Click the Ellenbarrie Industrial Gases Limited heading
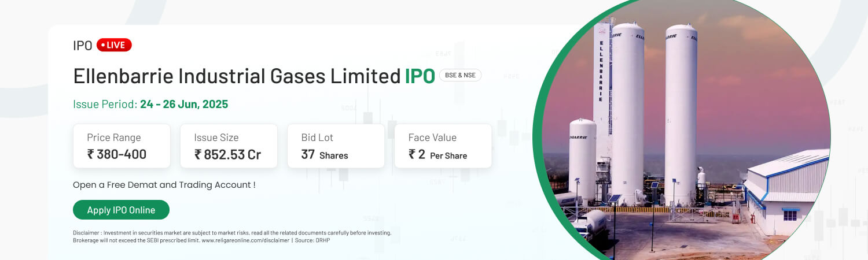 coord(237,76)
